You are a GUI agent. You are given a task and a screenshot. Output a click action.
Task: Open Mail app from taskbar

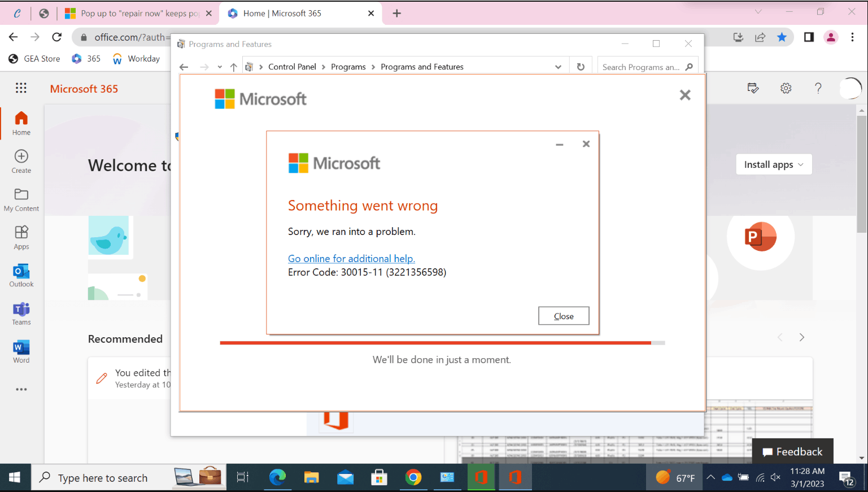(x=345, y=478)
